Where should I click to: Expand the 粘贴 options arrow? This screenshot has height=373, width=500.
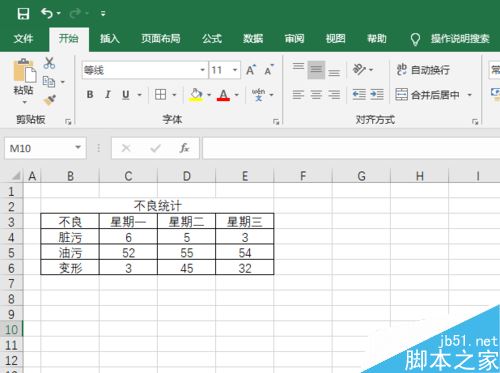[x=24, y=102]
